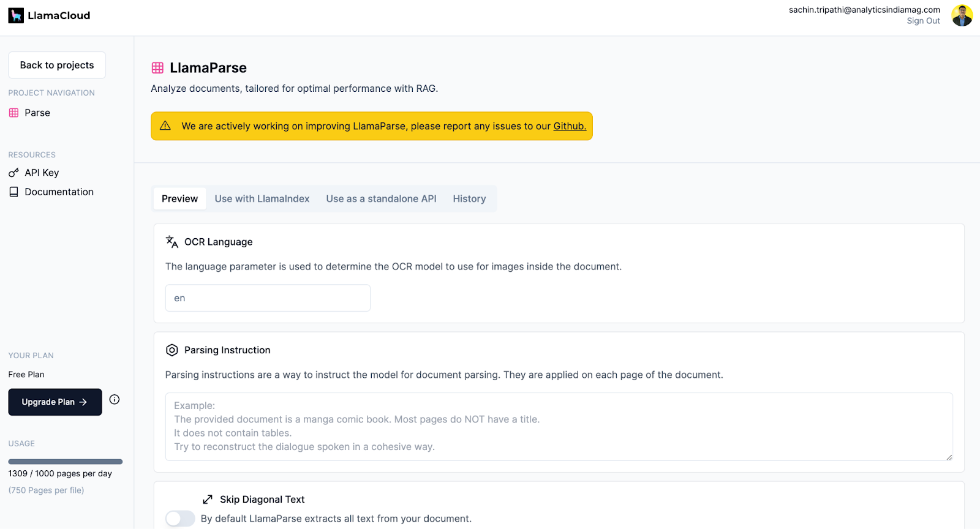Click the 'Parsing Instruction' section title

(x=227, y=350)
